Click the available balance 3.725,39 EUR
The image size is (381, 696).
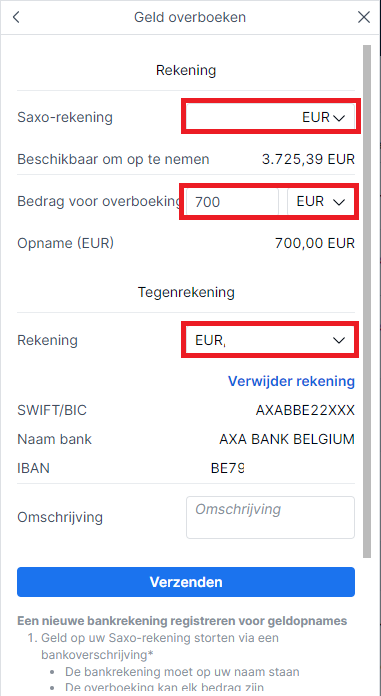tap(308, 159)
